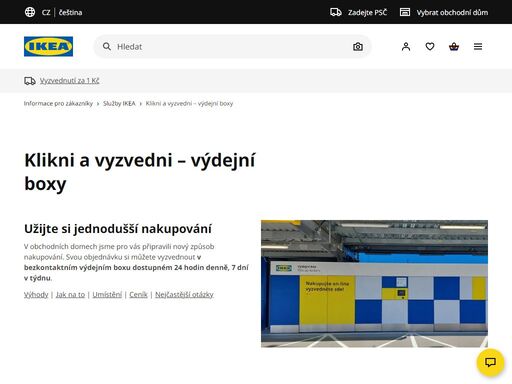Go to Informace pro zákazníky breadcrumb
This screenshot has height=384, width=512.
click(58, 103)
